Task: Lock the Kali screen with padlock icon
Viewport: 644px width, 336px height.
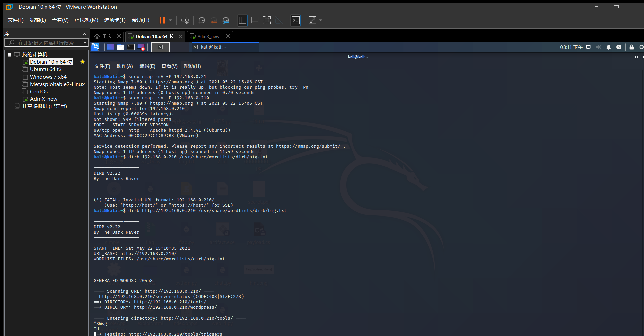Action: coord(632,47)
